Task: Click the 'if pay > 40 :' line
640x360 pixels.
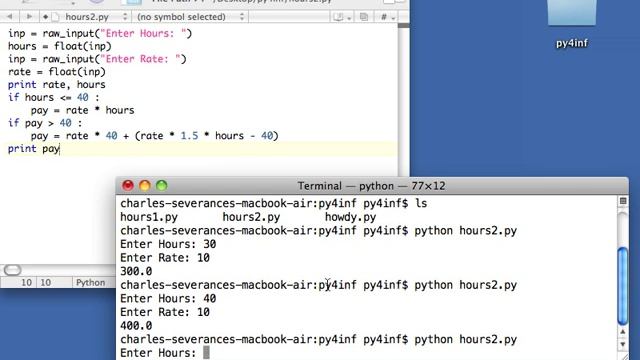Action: tap(45, 123)
